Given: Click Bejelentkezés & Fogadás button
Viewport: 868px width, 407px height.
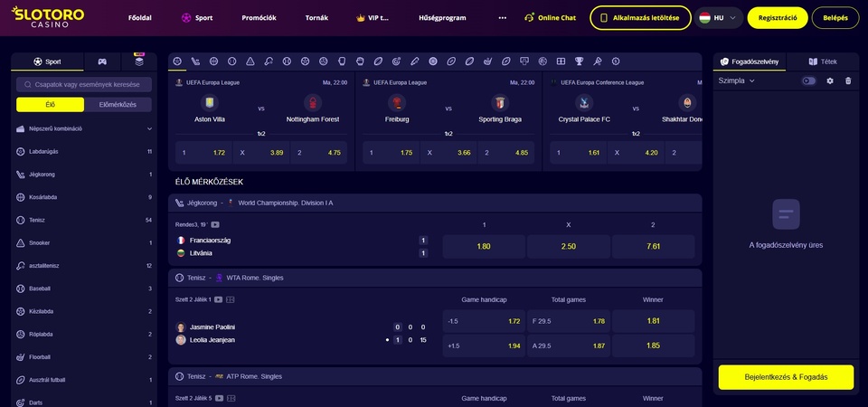Looking at the screenshot, I should pyautogui.click(x=786, y=377).
